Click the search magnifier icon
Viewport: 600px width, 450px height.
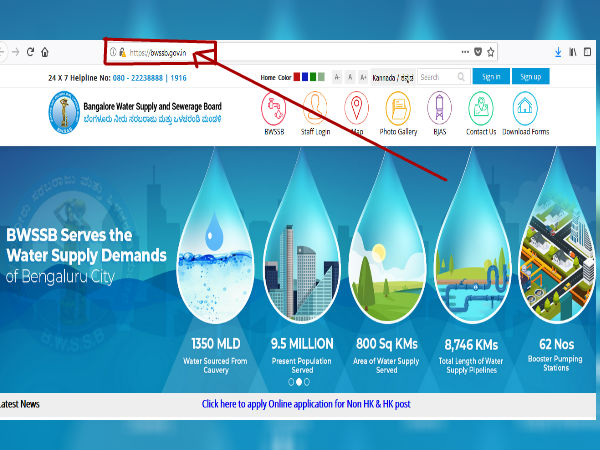(461, 77)
